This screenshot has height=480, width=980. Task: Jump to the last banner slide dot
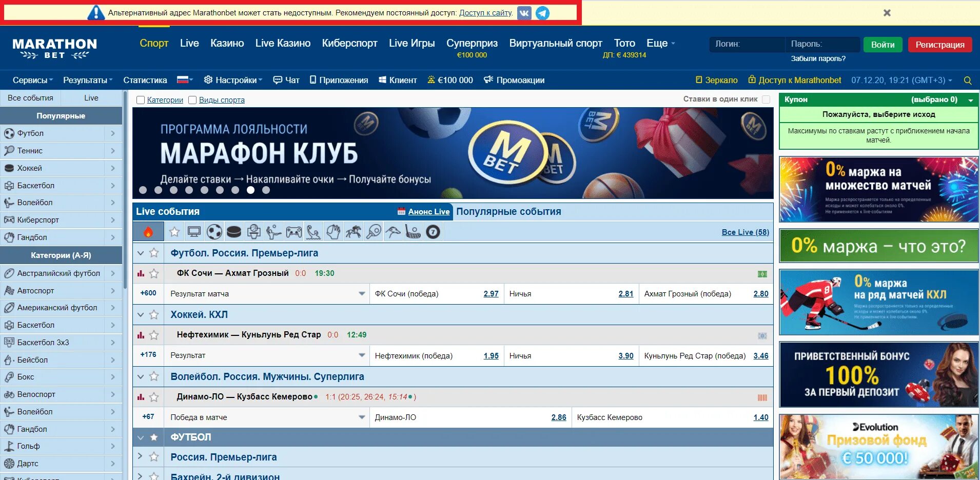pyautogui.click(x=266, y=190)
